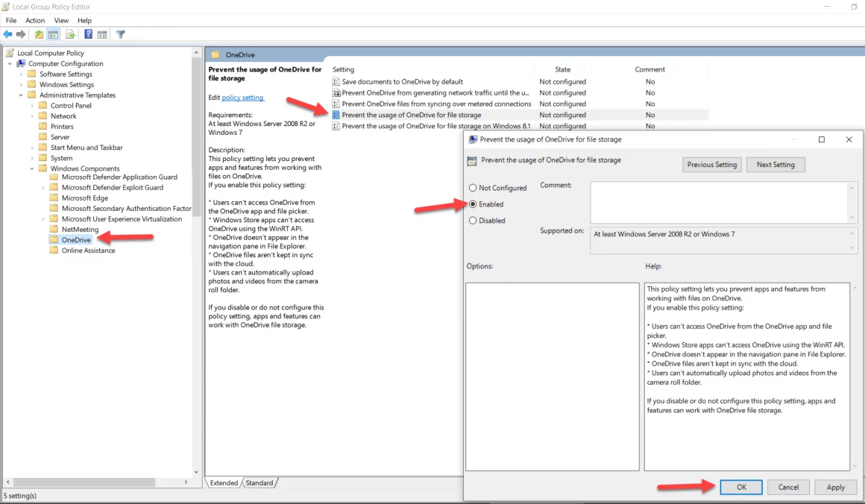Select the Disabled radio button
The width and height of the screenshot is (865, 504).
473,221
